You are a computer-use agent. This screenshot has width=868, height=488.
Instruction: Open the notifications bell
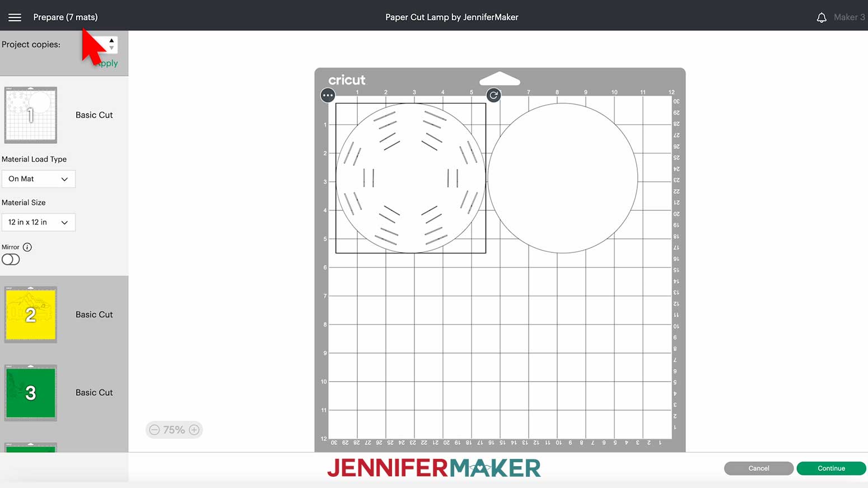click(822, 17)
